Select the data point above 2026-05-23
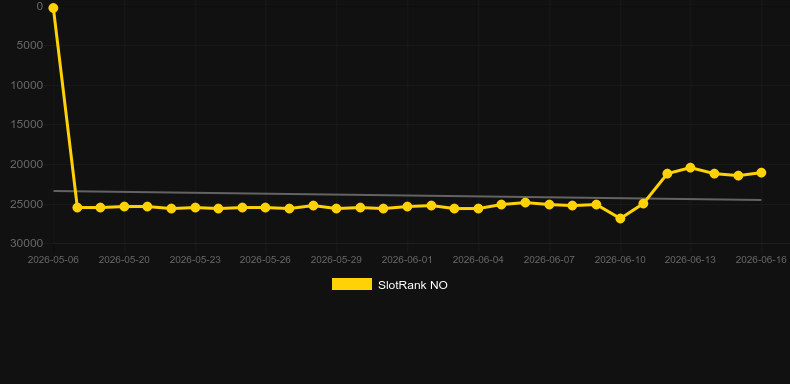This screenshot has height=384, width=790. 195,207
